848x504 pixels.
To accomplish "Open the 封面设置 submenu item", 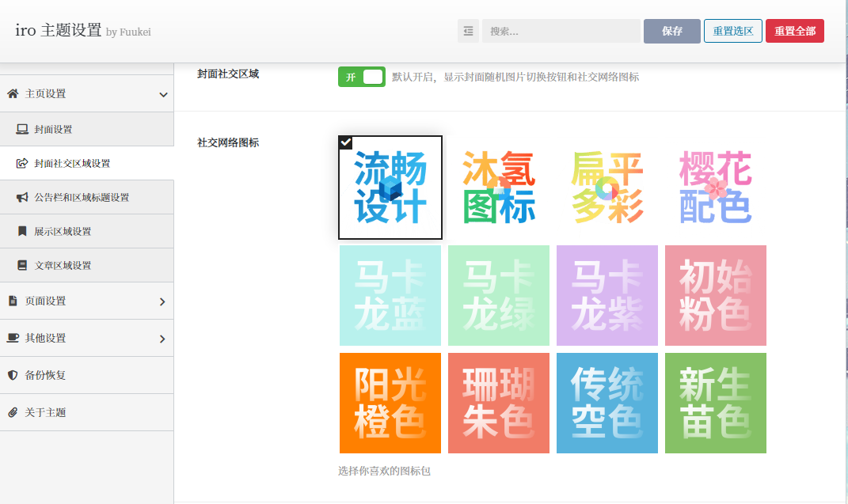I will tap(86, 129).
